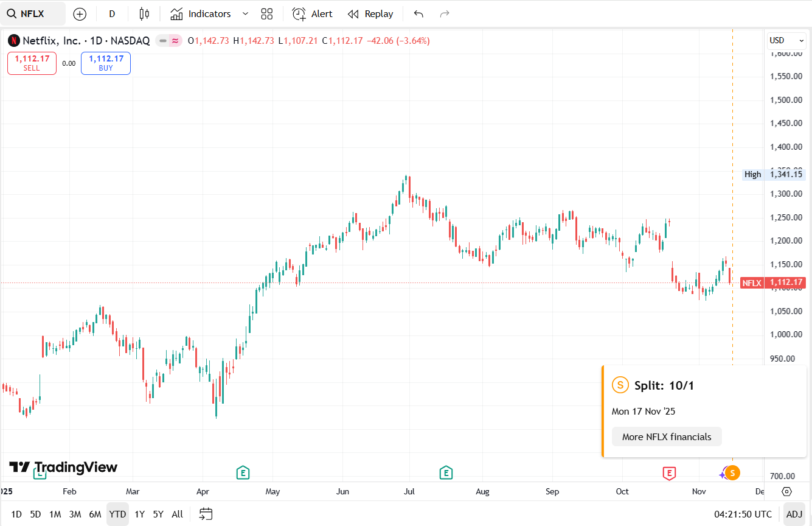Redo the last chart action
This screenshot has height=526, width=812.
click(445, 14)
